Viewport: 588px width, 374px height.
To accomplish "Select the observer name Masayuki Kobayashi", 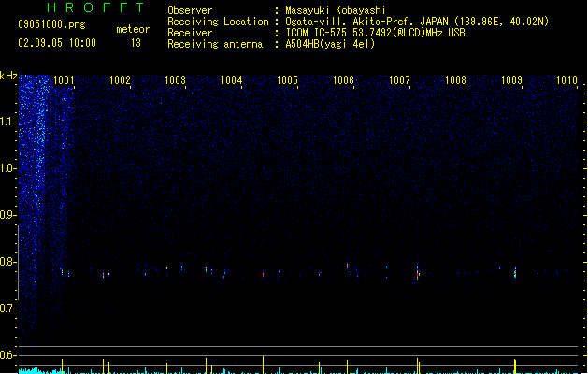I will click(x=336, y=10).
